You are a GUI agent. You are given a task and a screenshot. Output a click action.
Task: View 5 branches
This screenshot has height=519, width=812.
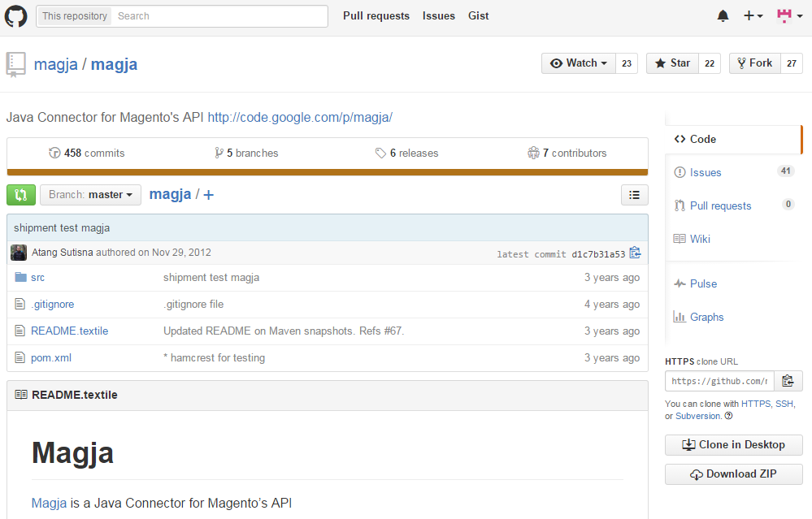coord(246,154)
